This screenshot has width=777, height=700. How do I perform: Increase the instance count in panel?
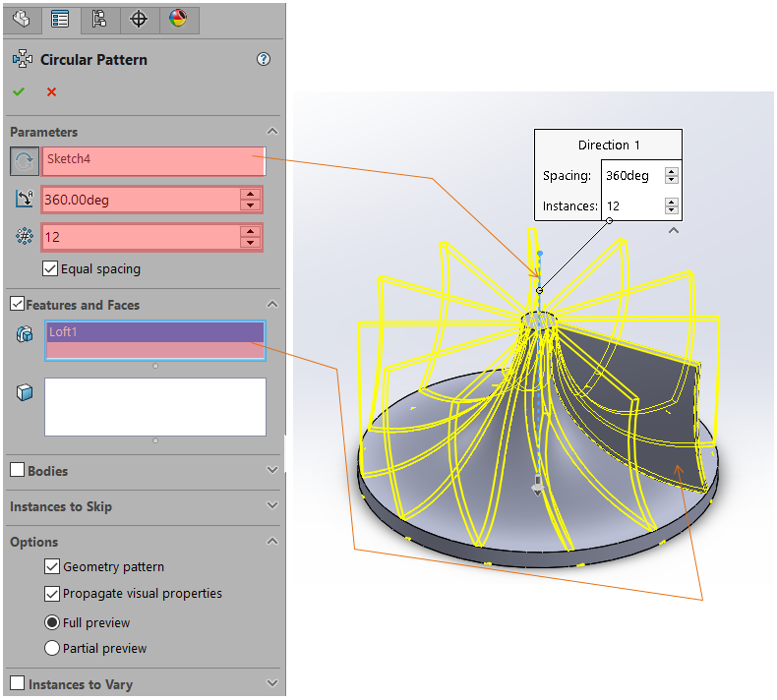pyautogui.click(x=251, y=231)
